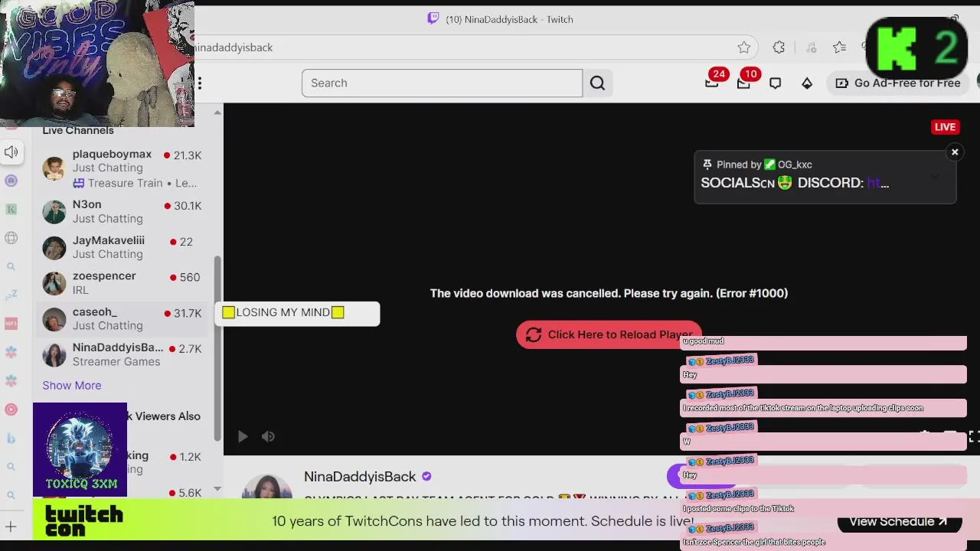Image resolution: width=980 pixels, height=551 pixels.
Task: Open the red circle sidebar icon
Action: (11, 409)
